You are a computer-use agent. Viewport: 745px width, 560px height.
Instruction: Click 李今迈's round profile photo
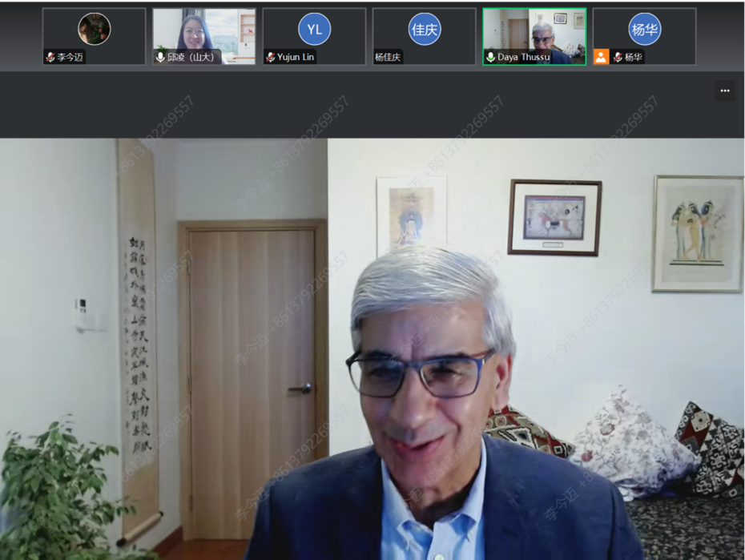tap(94, 29)
